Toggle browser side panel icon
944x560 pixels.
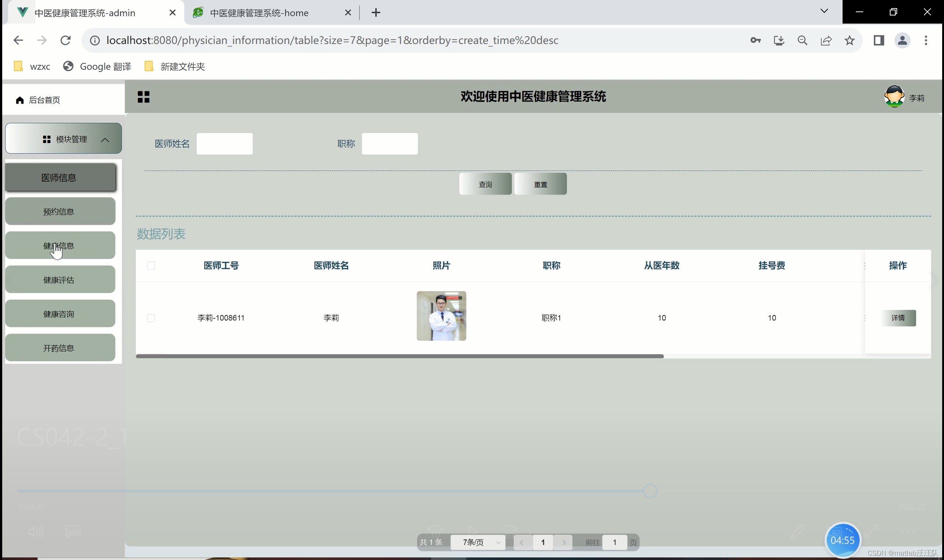pyautogui.click(x=879, y=41)
